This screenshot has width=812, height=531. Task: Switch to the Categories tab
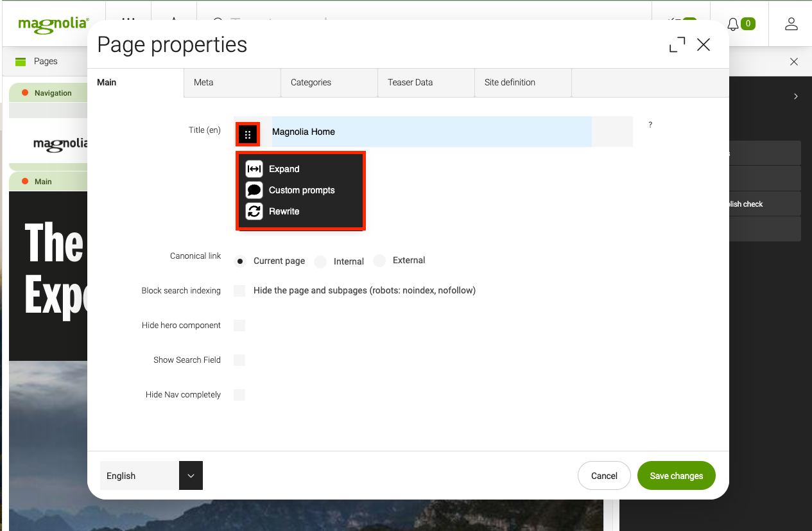tap(329, 83)
